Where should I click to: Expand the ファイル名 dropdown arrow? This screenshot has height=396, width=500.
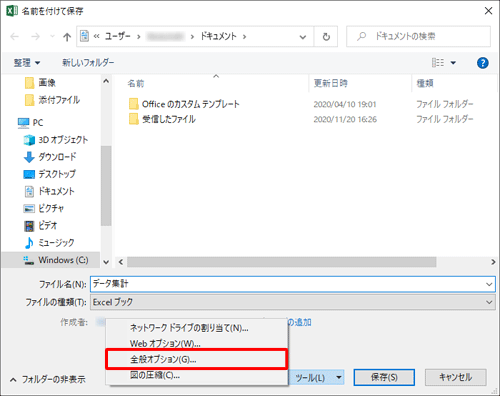(489, 284)
